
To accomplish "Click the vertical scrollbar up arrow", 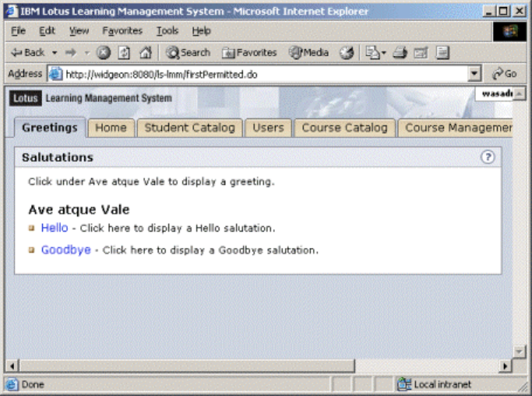I will pyautogui.click(x=519, y=94).
